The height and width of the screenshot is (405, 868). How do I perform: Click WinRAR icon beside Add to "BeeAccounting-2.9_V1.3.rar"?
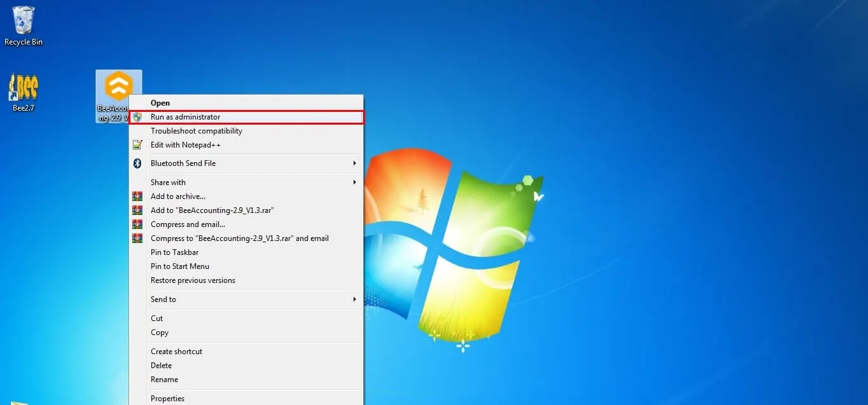tap(137, 210)
